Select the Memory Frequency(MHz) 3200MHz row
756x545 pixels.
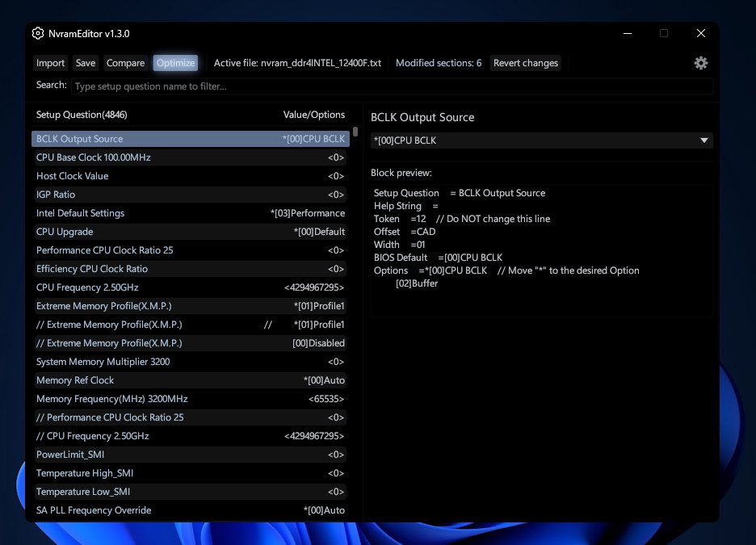191,399
